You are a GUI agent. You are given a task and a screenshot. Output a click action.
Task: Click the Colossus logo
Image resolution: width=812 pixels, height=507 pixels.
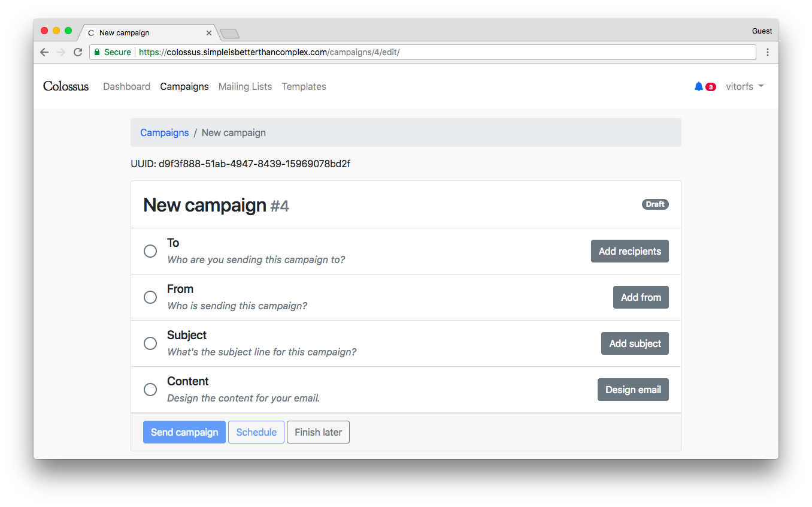click(x=66, y=86)
